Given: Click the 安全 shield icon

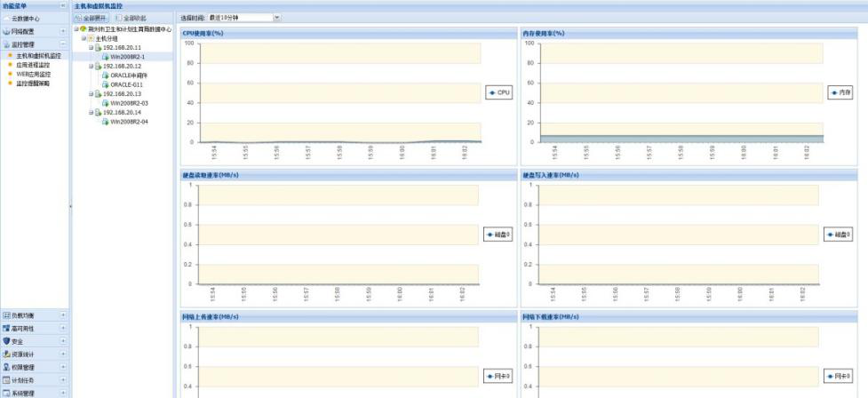Looking at the screenshot, I should coord(6,340).
